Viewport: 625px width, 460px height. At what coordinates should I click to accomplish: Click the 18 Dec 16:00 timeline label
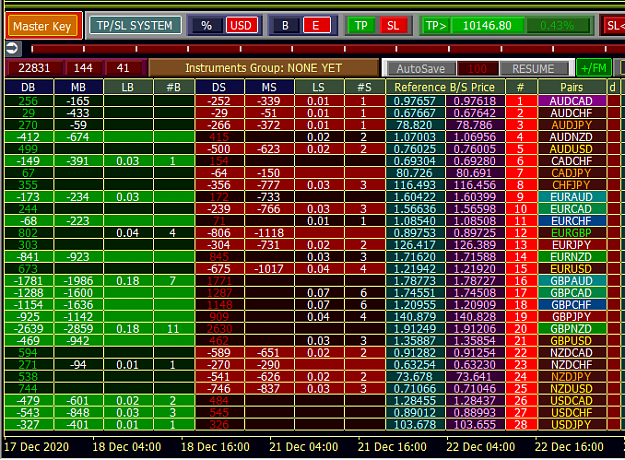pyautogui.click(x=215, y=446)
